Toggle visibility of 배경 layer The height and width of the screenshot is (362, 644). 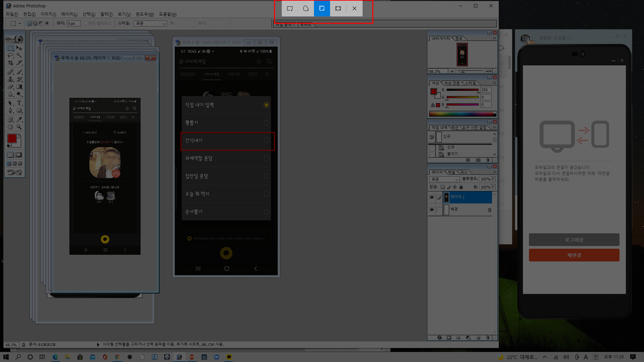click(x=432, y=209)
